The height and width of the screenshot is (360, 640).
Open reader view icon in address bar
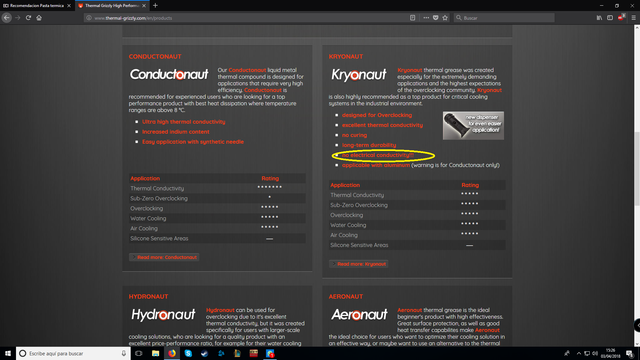pos(413,18)
